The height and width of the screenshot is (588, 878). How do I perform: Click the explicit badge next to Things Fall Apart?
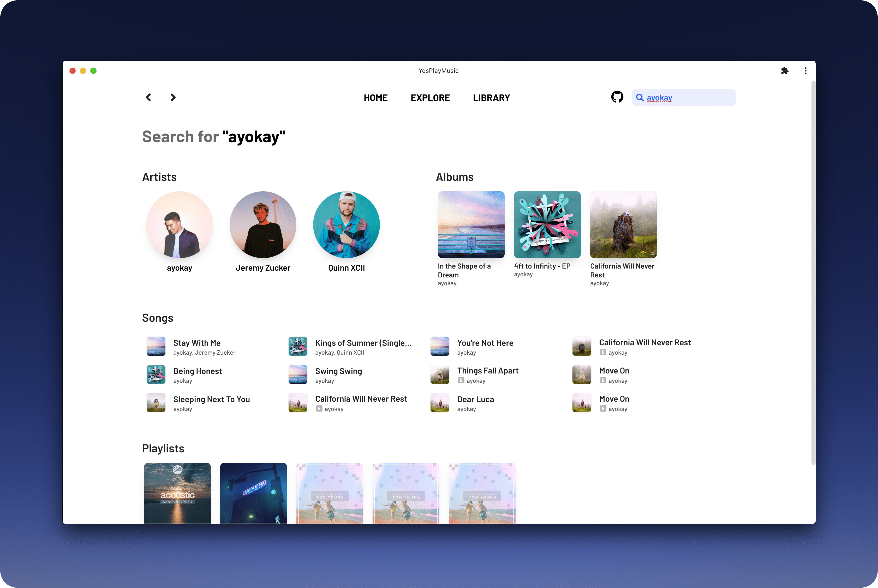[x=461, y=380]
